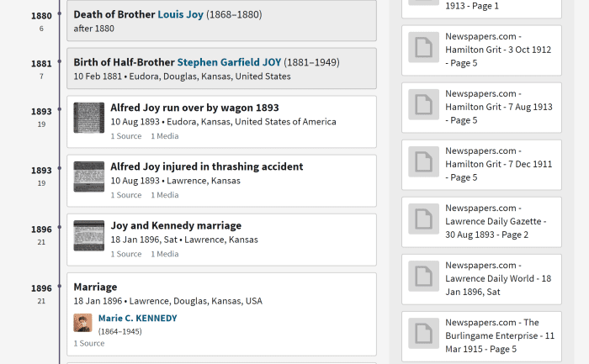
Task: Open Alfred Joy run over by wagon event
Action: coord(194,108)
